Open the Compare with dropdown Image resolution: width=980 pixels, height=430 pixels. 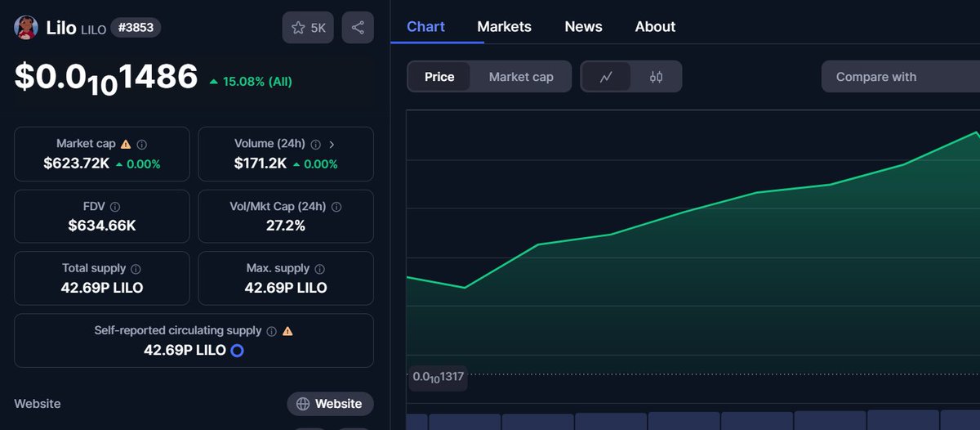901,77
